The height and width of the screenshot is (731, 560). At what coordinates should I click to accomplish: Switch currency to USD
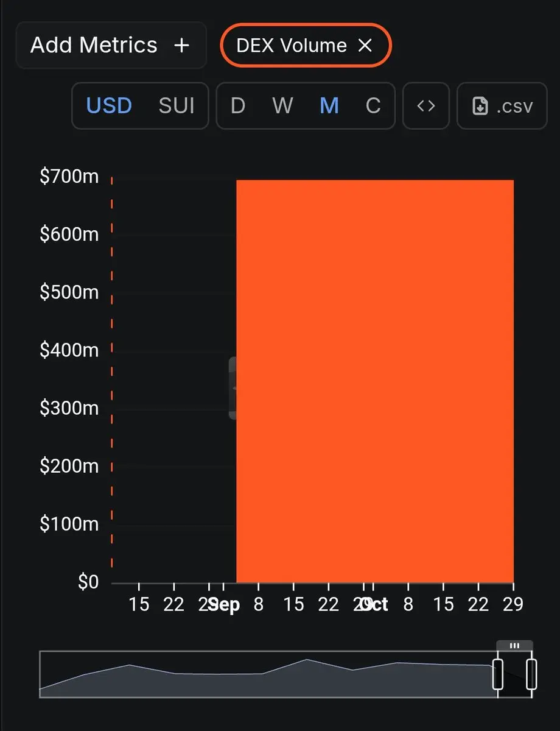pyautogui.click(x=109, y=106)
